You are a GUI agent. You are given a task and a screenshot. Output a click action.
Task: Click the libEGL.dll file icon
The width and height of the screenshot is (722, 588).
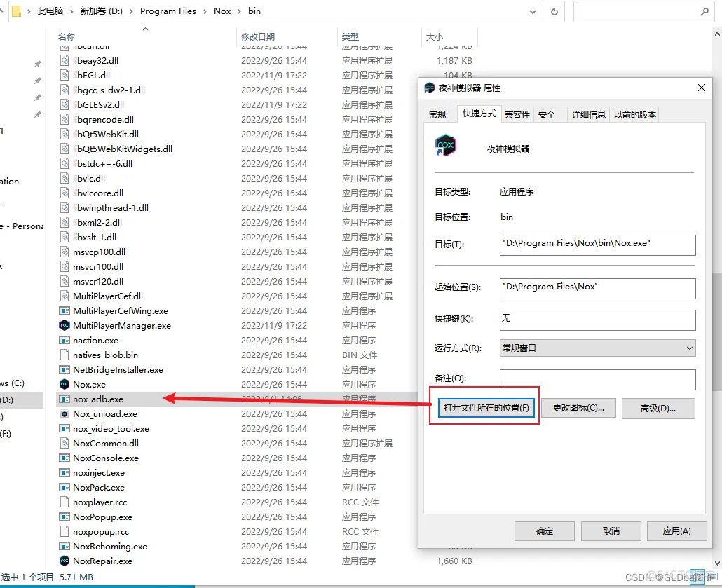(64, 75)
